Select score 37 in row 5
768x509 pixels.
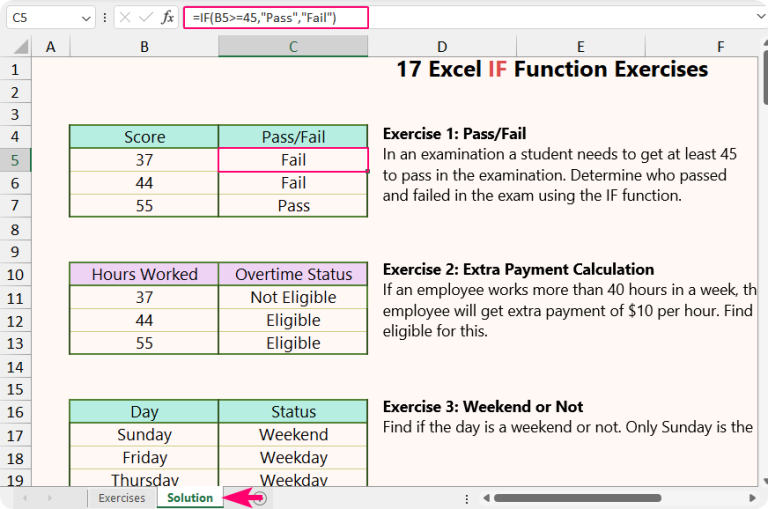[x=144, y=160]
